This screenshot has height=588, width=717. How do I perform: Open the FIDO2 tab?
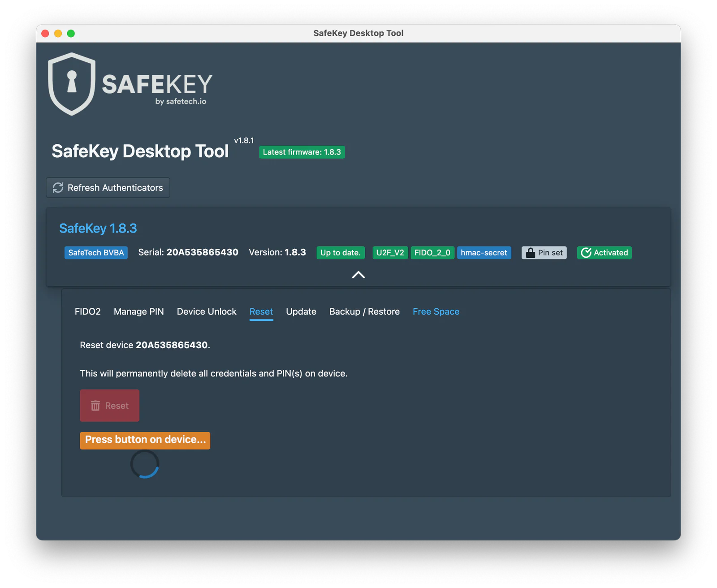click(x=88, y=311)
